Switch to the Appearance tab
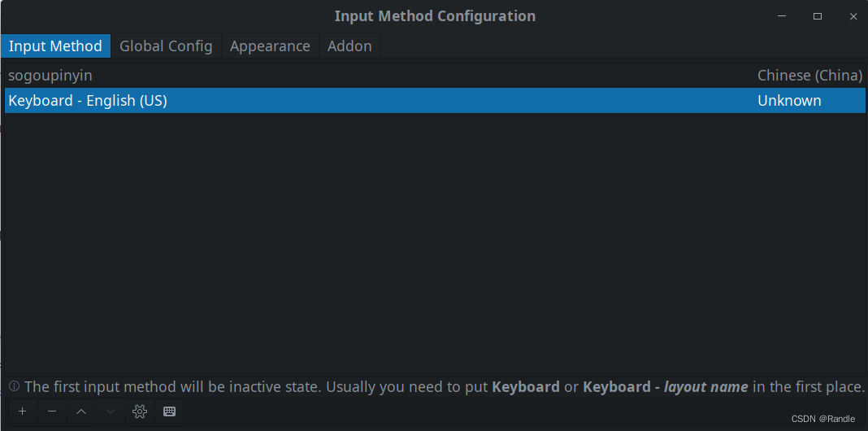 270,46
